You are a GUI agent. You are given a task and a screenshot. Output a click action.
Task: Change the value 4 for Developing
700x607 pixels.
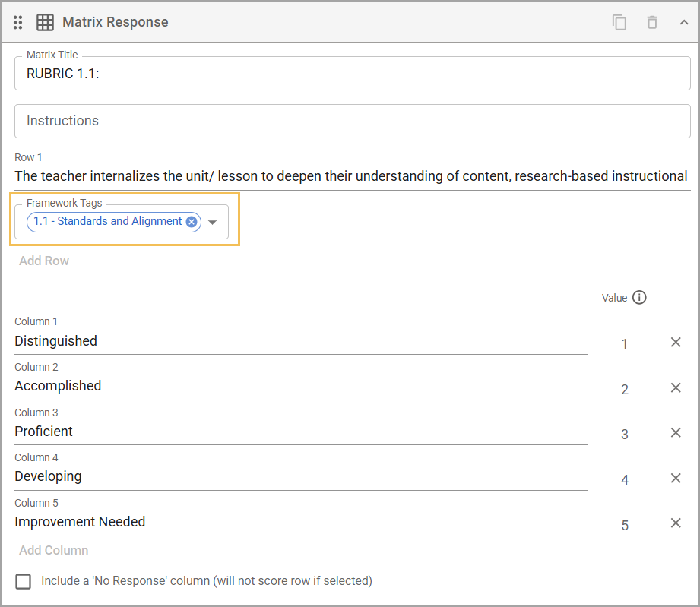tap(625, 480)
